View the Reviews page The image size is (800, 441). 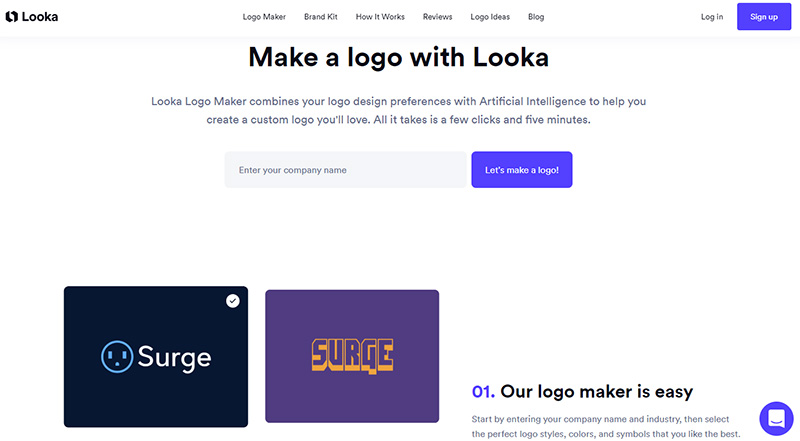point(437,17)
